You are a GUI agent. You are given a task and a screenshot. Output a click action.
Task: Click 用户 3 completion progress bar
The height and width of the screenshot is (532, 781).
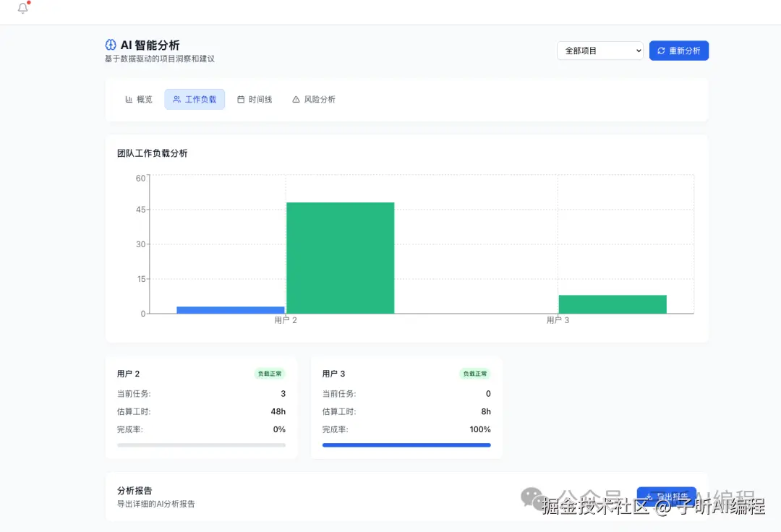click(406, 445)
